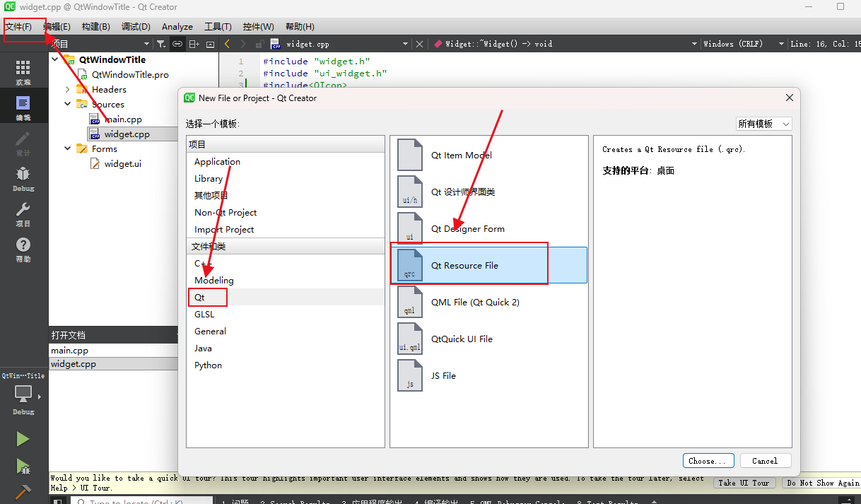Click the Do Not Show Again button

(823, 483)
